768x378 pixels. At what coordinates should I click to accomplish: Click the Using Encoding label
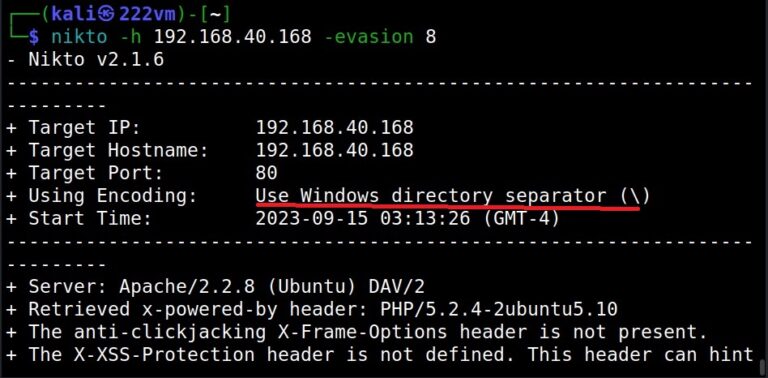[113, 196]
